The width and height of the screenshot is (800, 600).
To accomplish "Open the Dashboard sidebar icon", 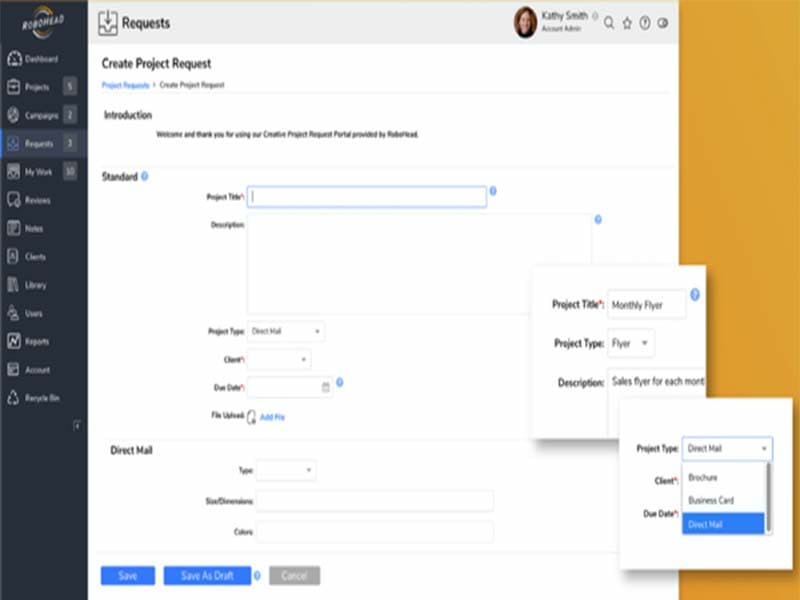I will (14, 59).
